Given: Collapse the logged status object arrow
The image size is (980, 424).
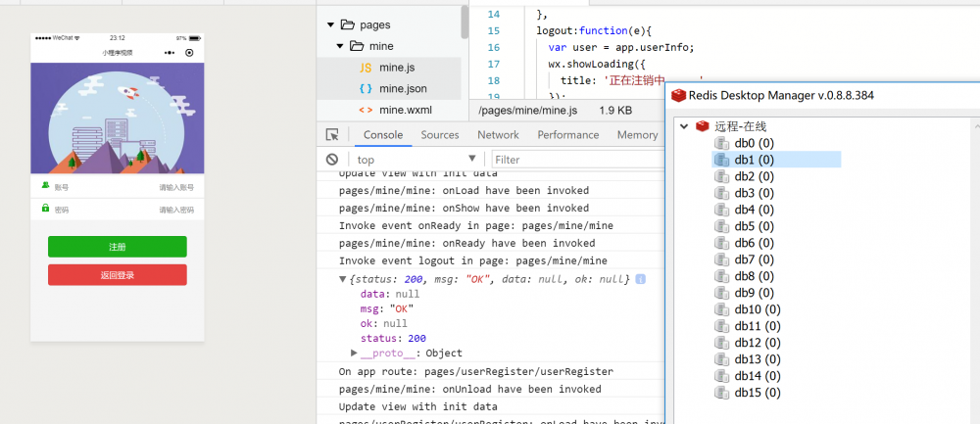Looking at the screenshot, I should coord(342,279).
